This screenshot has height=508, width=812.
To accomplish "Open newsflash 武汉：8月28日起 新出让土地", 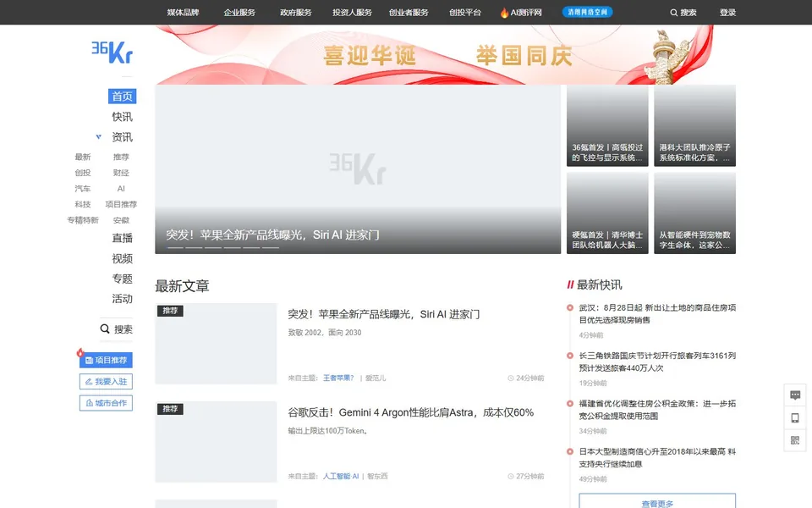I will click(657, 313).
